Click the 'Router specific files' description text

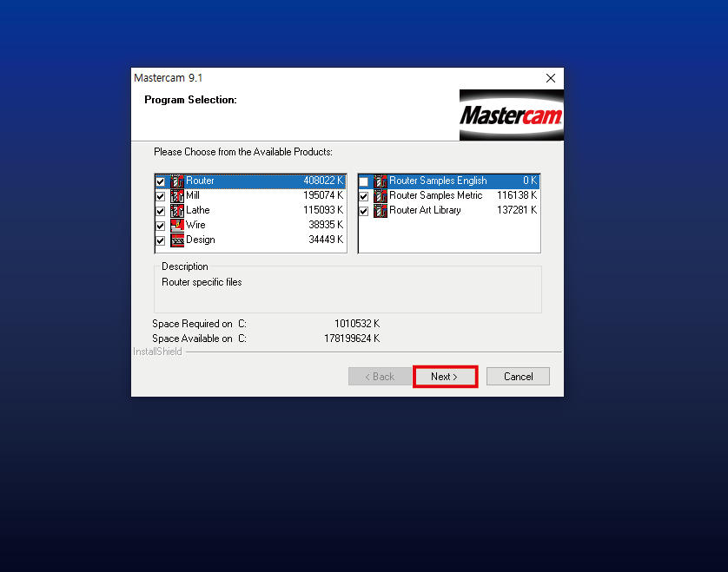pos(202,282)
